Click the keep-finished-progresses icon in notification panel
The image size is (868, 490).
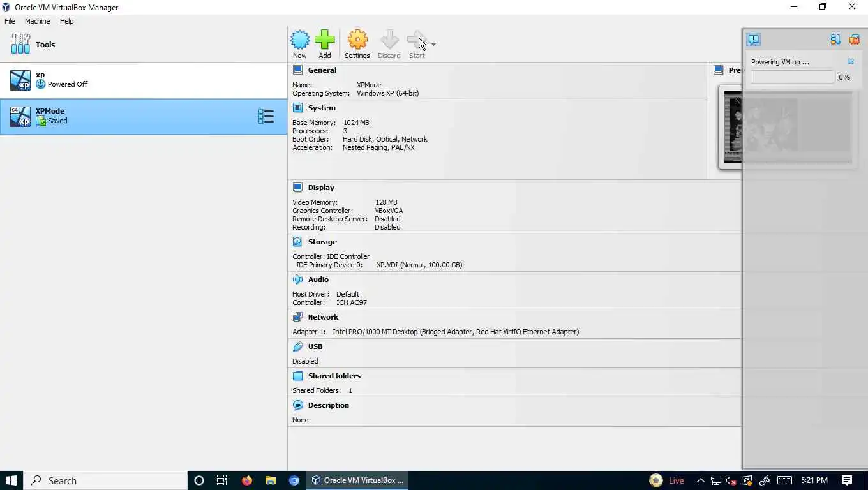point(835,40)
